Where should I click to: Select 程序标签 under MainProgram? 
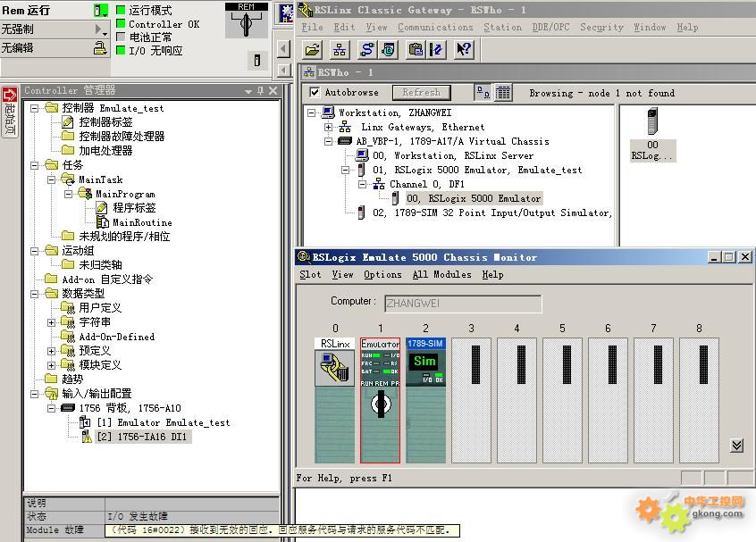tap(134, 208)
